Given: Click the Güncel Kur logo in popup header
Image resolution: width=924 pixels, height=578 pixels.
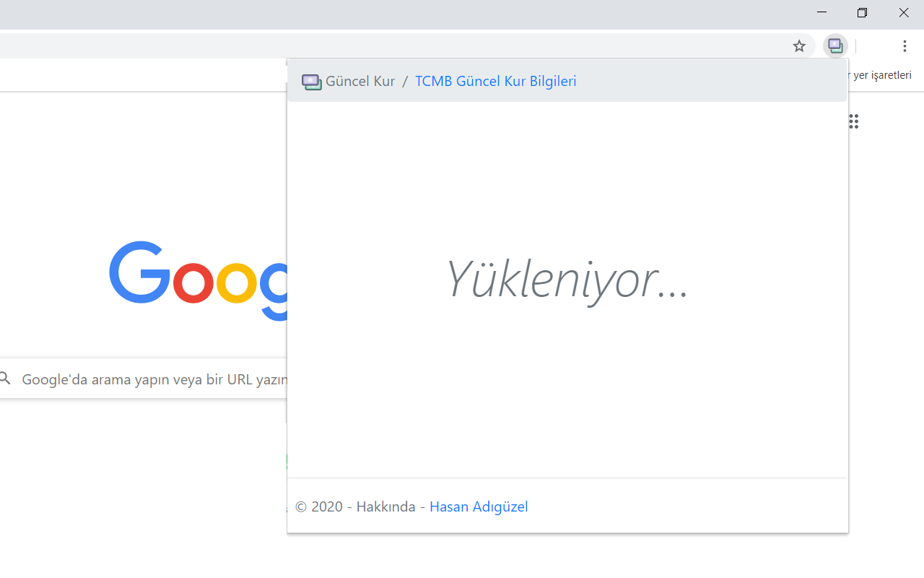Looking at the screenshot, I should 312,82.
